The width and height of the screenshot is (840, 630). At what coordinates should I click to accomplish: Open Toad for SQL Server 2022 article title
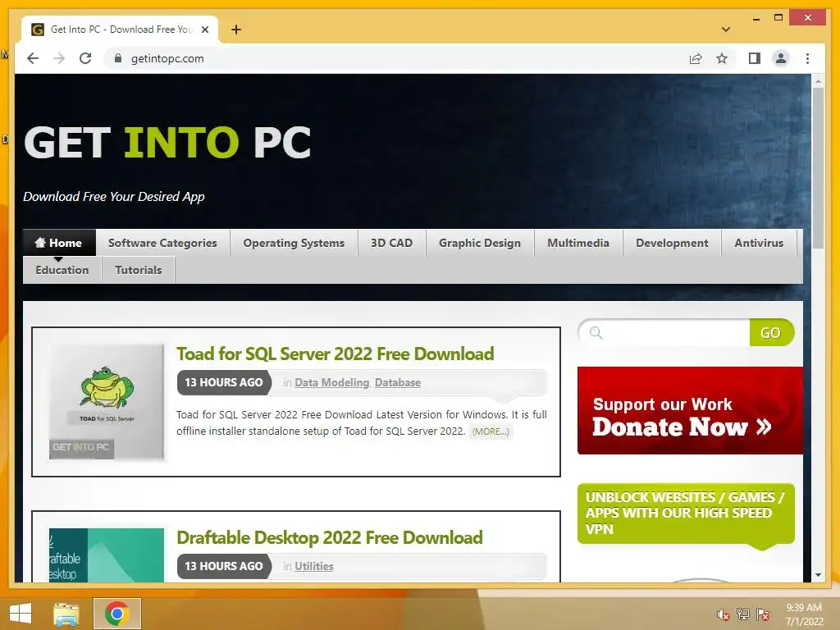pyautogui.click(x=336, y=354)
